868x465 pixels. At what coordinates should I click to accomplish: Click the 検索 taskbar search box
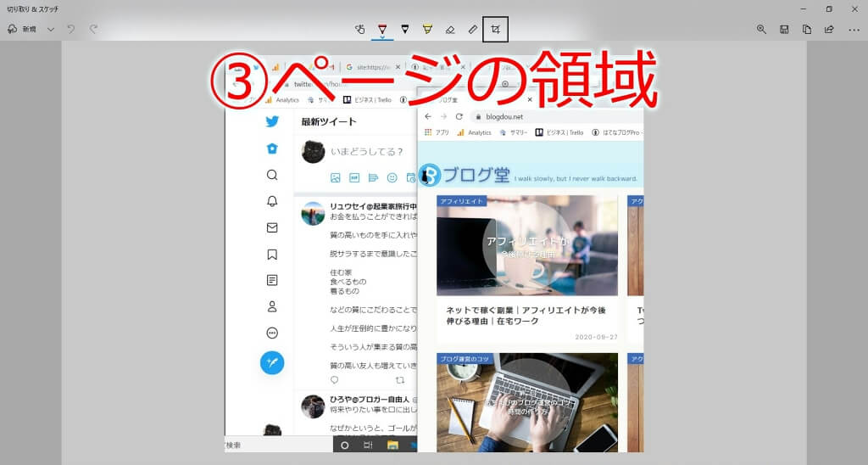[x=278, y=445]
